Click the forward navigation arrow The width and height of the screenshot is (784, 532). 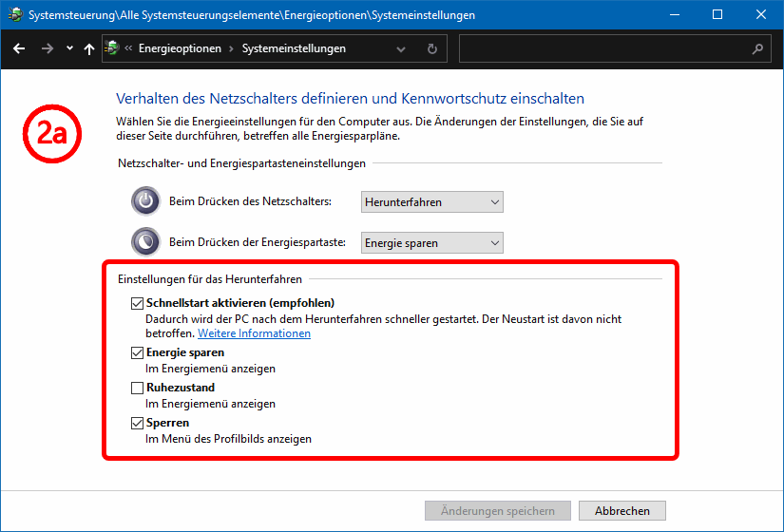click(47, 48)
